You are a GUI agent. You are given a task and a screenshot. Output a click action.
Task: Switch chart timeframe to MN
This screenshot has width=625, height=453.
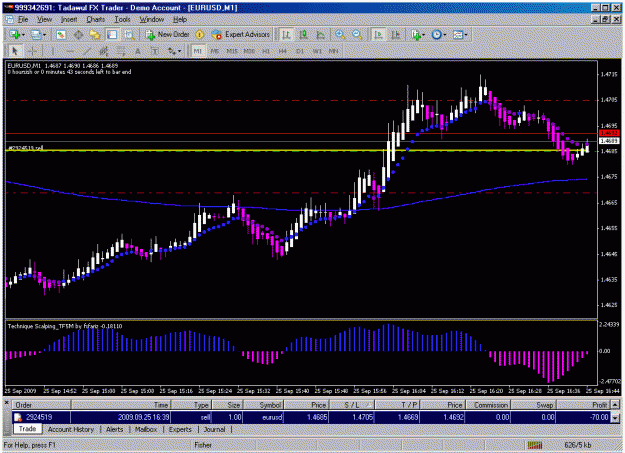coord(334,51)
